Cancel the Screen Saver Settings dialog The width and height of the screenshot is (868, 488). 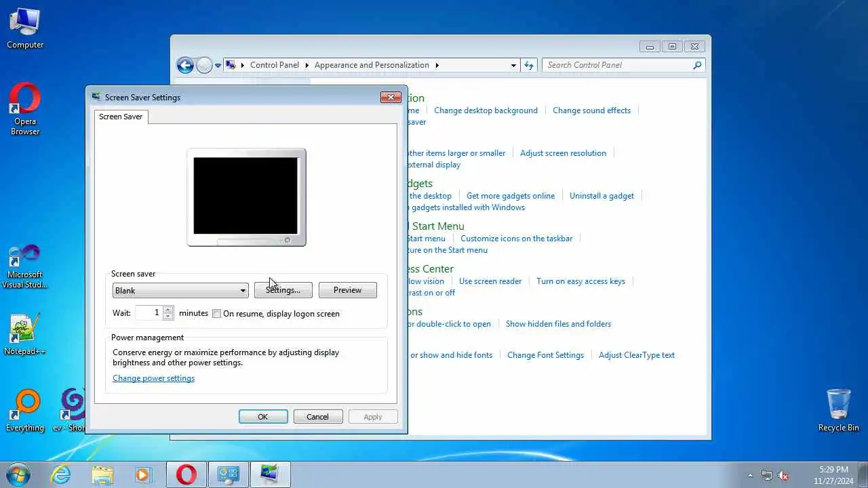tap(317, 417)
